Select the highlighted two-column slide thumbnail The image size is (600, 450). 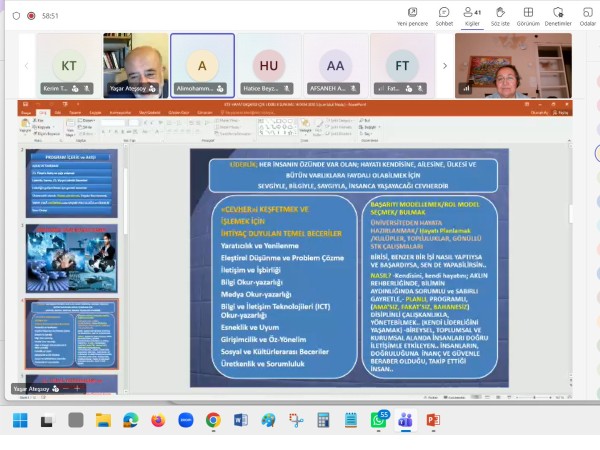point(72,334)
